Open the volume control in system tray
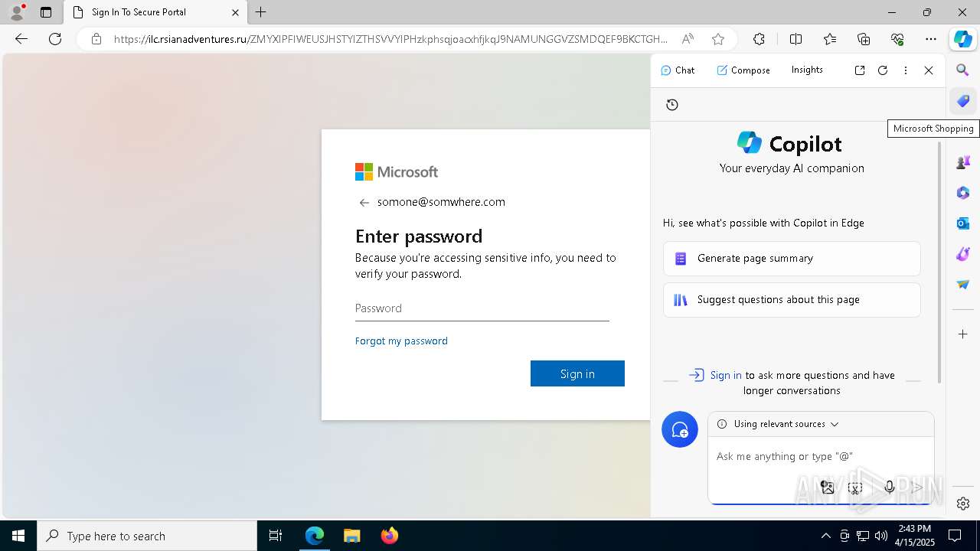This screenshot has height=551, width=980. [x=881, y=536]
